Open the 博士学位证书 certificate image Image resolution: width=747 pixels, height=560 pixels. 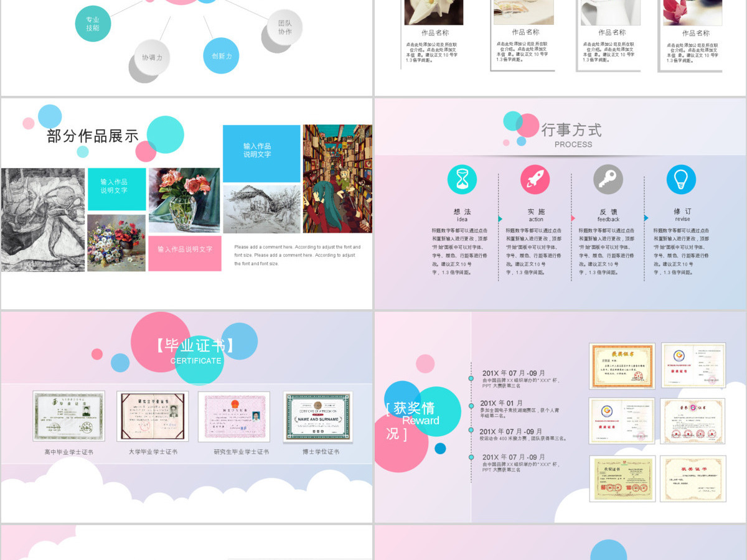[318, 417]
